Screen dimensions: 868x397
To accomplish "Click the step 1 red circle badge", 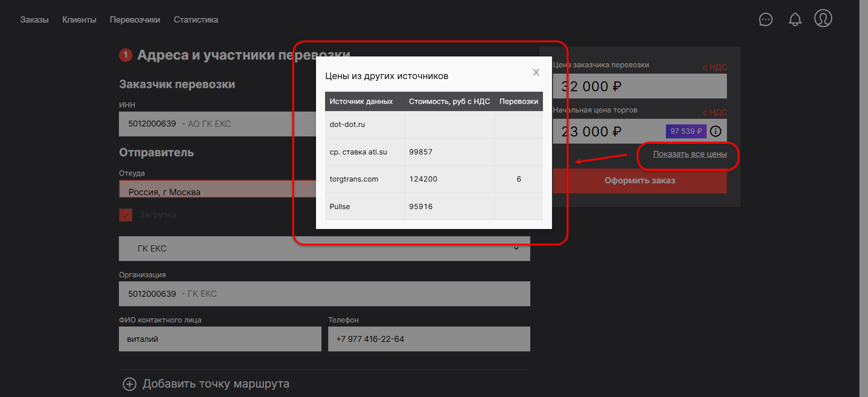I will 125,55.
